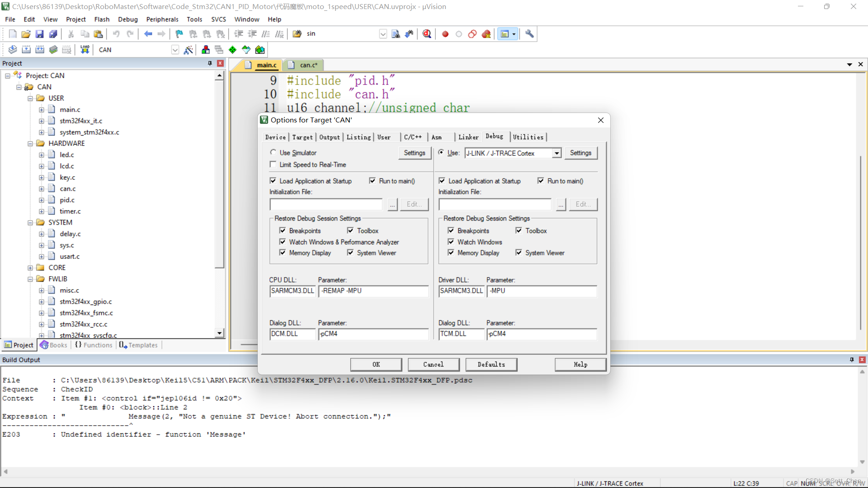Start debug session magnifier icon
This screenshot has height=488, width=868.
[x=427, y=34]
